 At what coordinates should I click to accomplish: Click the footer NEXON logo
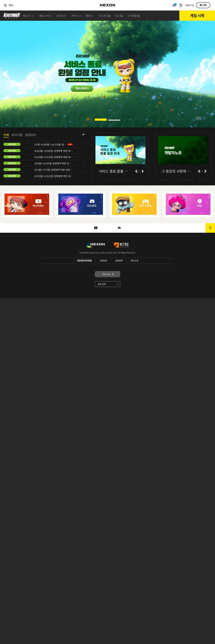click(x=96, y=245)
